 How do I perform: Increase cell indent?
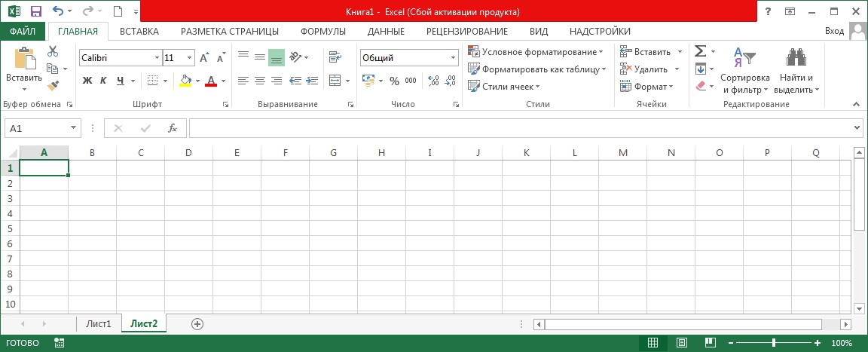(312, 81)
